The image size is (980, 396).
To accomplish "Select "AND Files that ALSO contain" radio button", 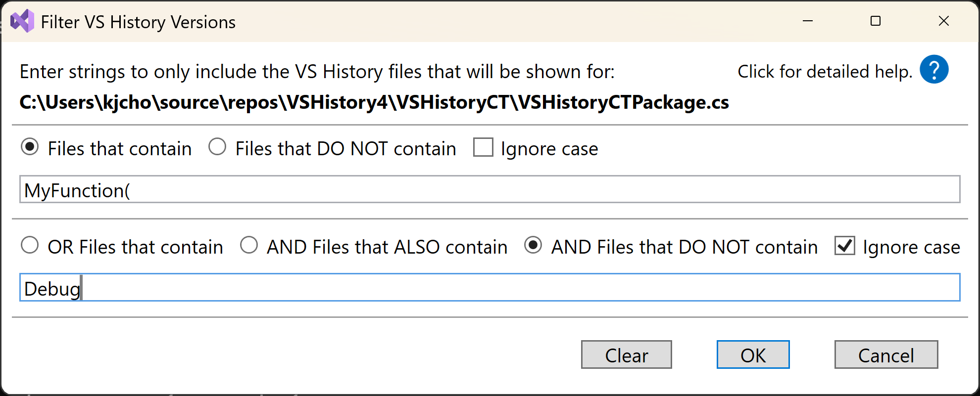I will [249, 245].
